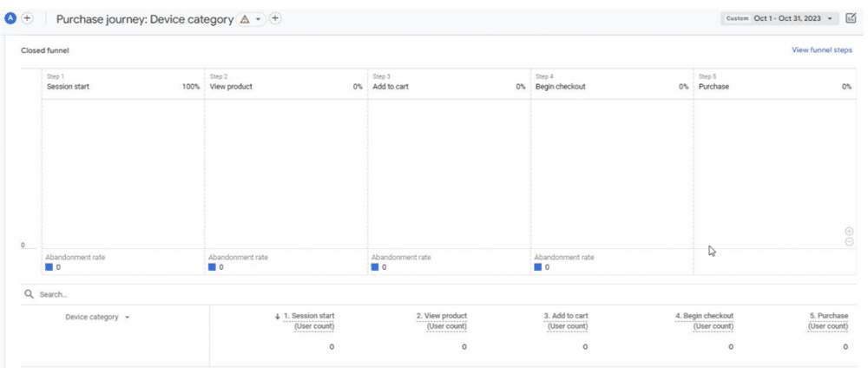868x374 pixels.
Task: Focus the Search field above the table
Action: point(437,294)
